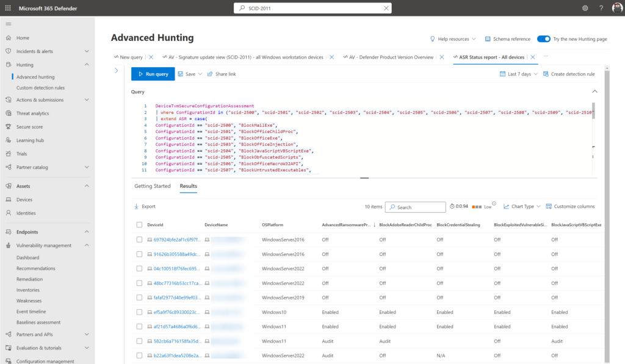Open the app launcher waffle icon

coord(8,8)
